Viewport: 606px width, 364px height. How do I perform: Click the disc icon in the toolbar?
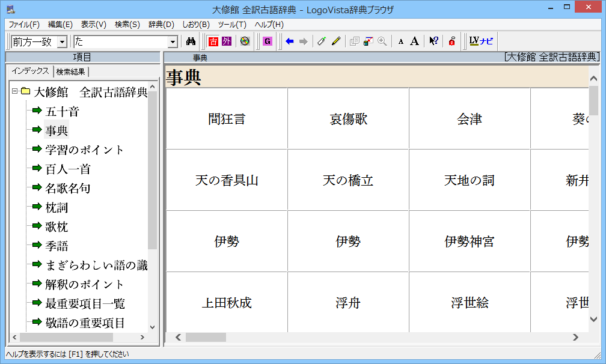click(x=245, y=41)
